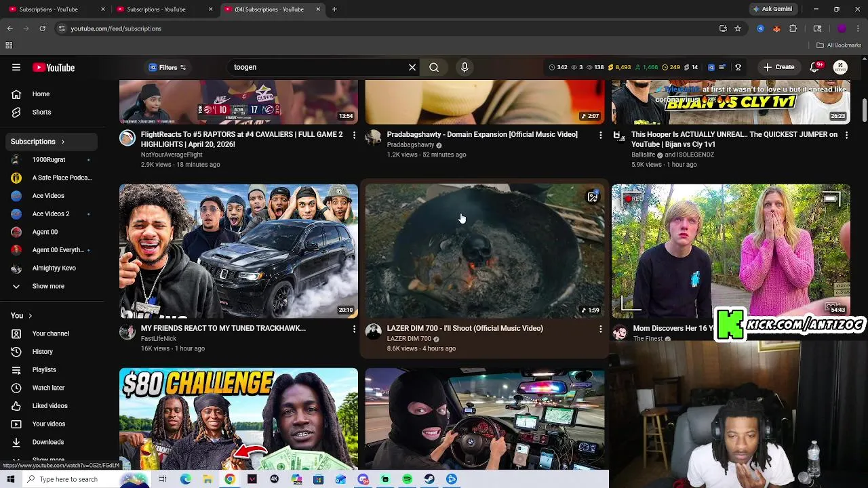Open the Filters dropdown

point(167,67)
